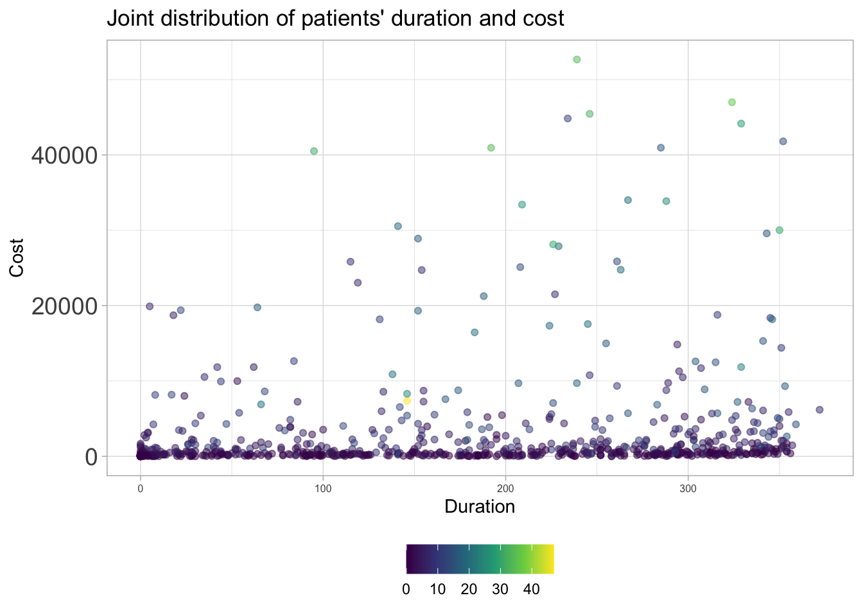
Task: Click the chart title text
Action: pyautogui.click(x=335, y=18)
